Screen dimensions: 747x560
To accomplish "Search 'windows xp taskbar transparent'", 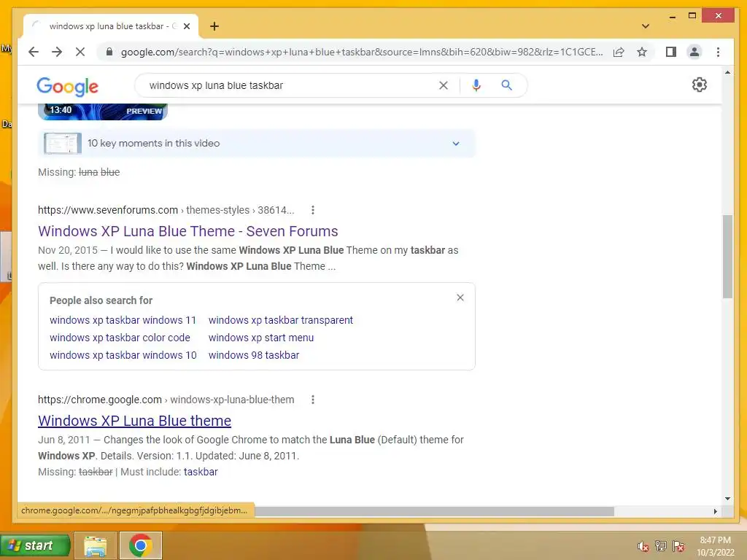I will [x=281, y=320].
